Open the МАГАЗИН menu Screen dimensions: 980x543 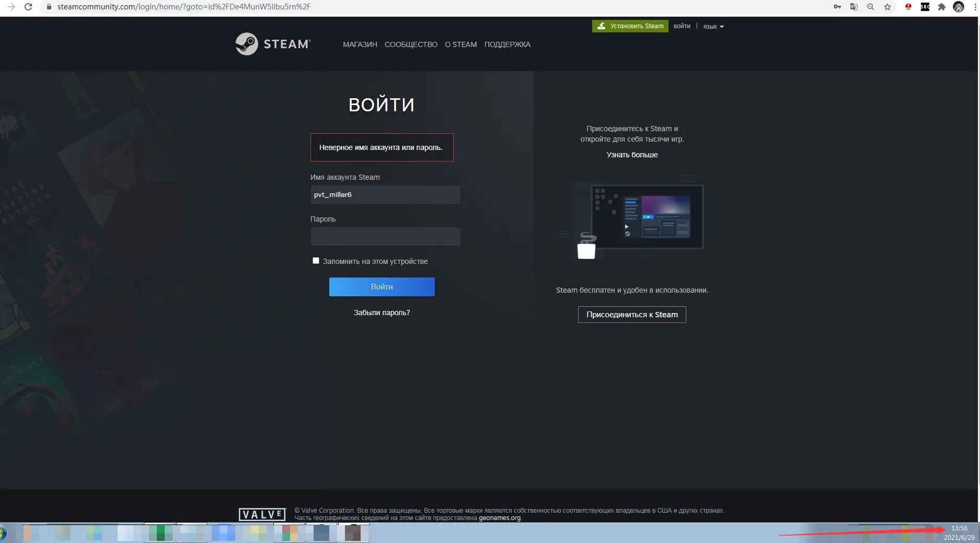(360, 44)
